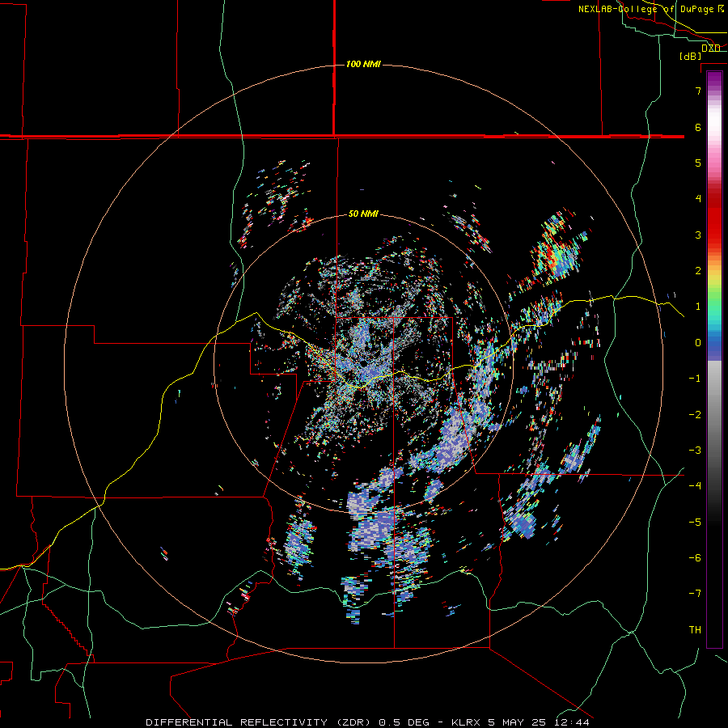Click the 12:44 timestamp in the caption
This screenshot has height=728, width=728.
pos(574,722)
